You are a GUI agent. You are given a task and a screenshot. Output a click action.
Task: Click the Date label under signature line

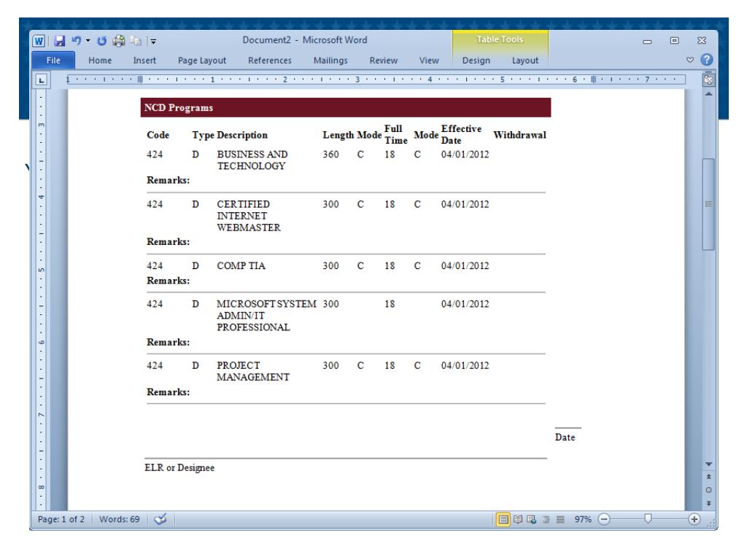point(565,437)
